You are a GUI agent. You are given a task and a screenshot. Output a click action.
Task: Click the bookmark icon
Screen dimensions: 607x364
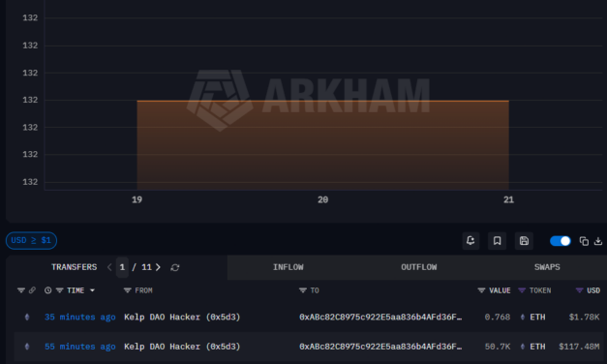497,241
